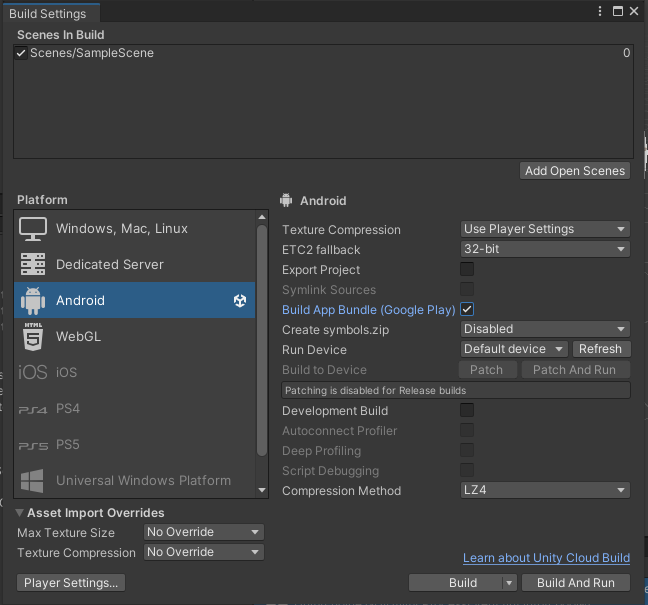
Task: Open the Build Settings window options menu
Action: tap(600, 11)
